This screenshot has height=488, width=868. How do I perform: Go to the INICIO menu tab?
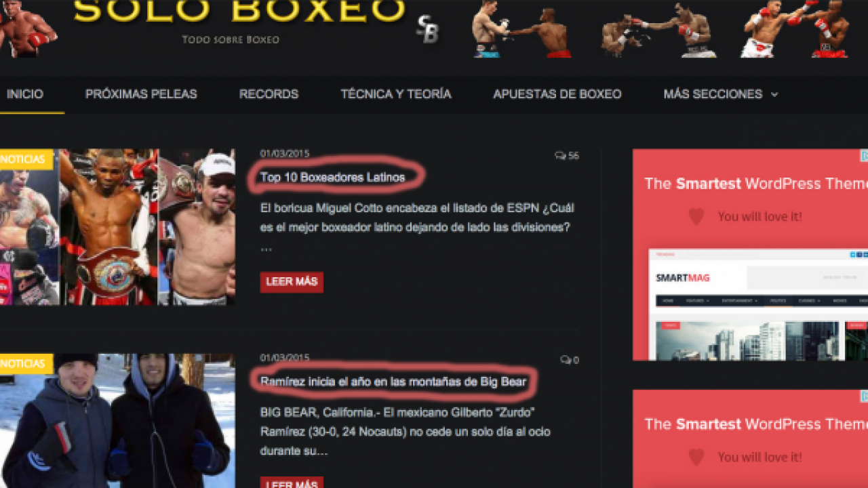pyautogui.click(x=25, y=94)
